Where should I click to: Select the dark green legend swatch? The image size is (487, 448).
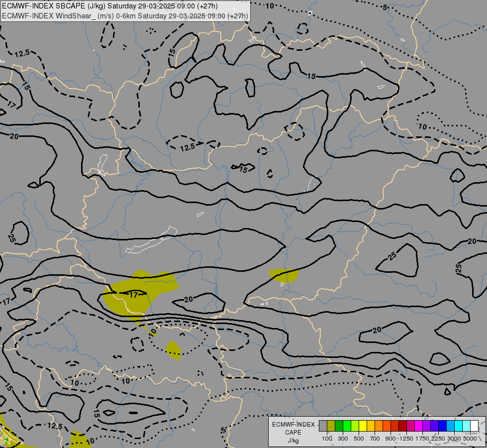tap(339, 426)
